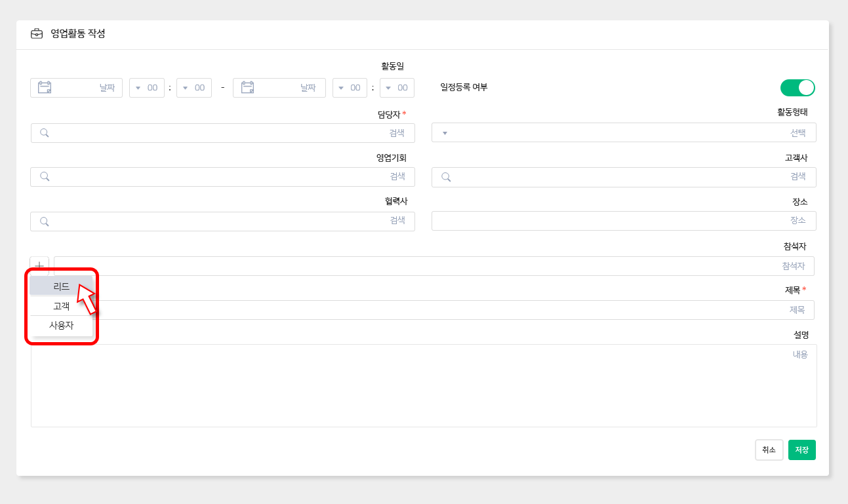Open the end minute dropdown
Screen dimensions: 848x504
point(397,88)
